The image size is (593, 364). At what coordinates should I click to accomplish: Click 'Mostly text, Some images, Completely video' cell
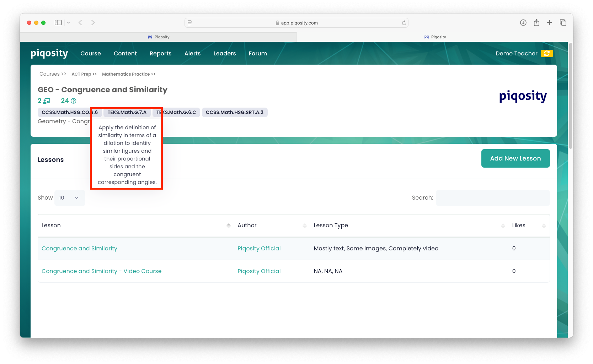pyautogui.click(x=376, y=249)
